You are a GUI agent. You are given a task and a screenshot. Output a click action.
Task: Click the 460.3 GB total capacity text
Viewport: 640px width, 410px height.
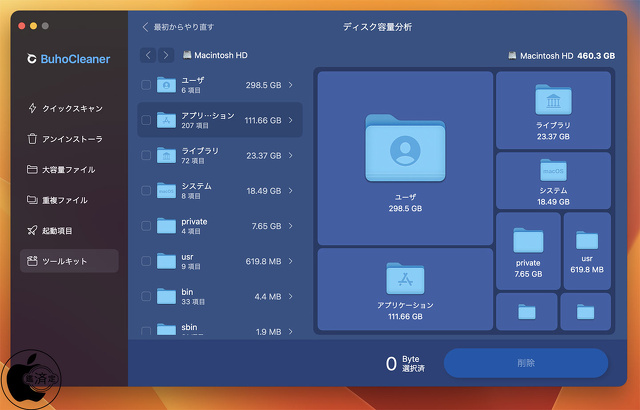596,56
